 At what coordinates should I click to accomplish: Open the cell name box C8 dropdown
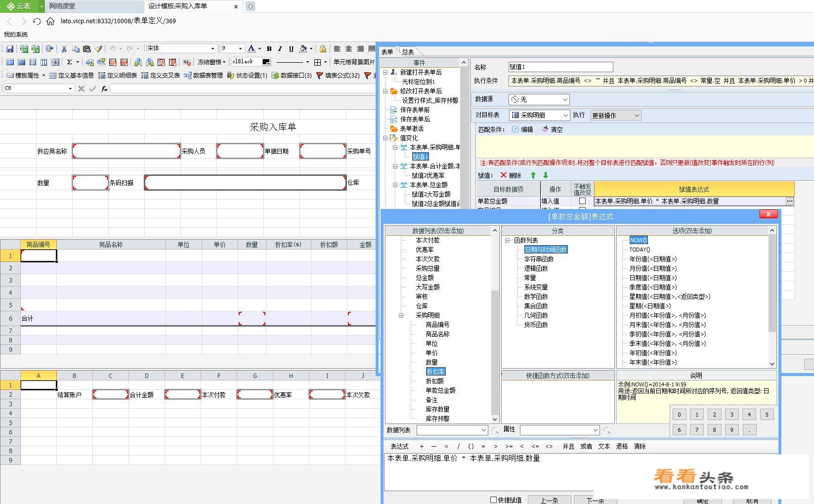coord(70,88)
